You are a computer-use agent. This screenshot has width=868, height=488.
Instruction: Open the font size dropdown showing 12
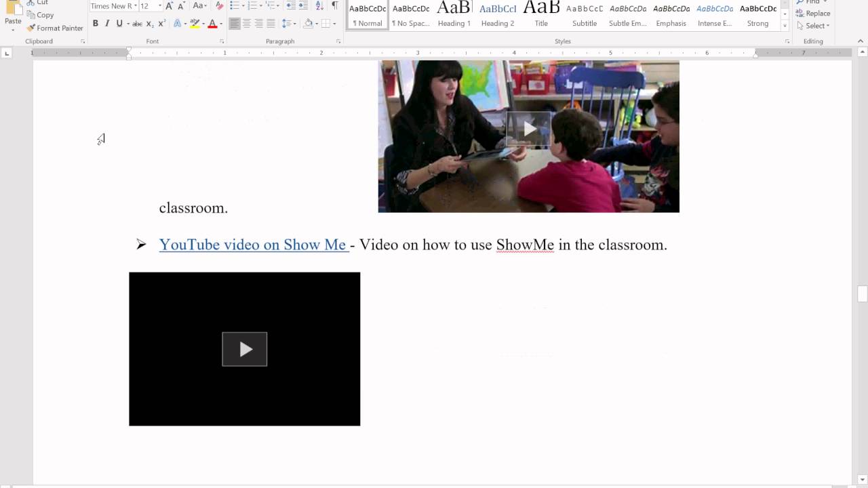[160, 6]
